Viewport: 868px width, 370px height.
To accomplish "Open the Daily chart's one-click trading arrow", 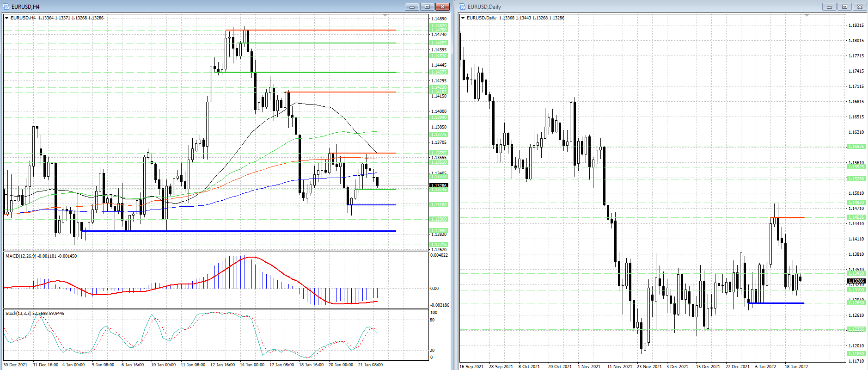I will pyautogui.click(x=463, y=18).
